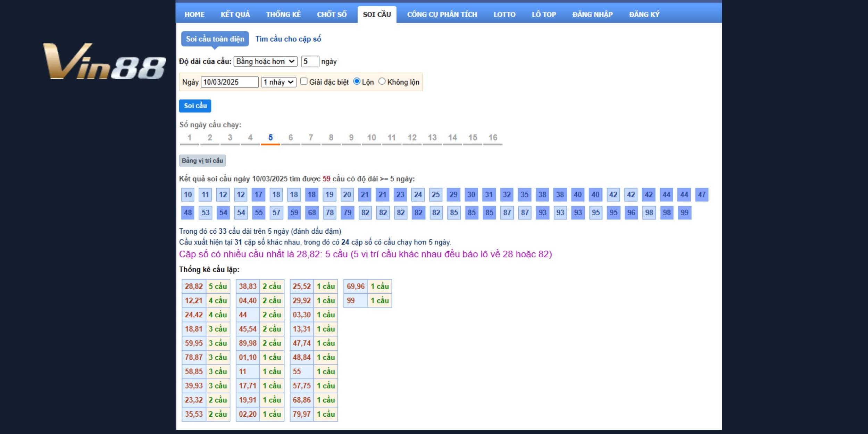Click result number box 10
868x434 pixels.
point(188,195)
